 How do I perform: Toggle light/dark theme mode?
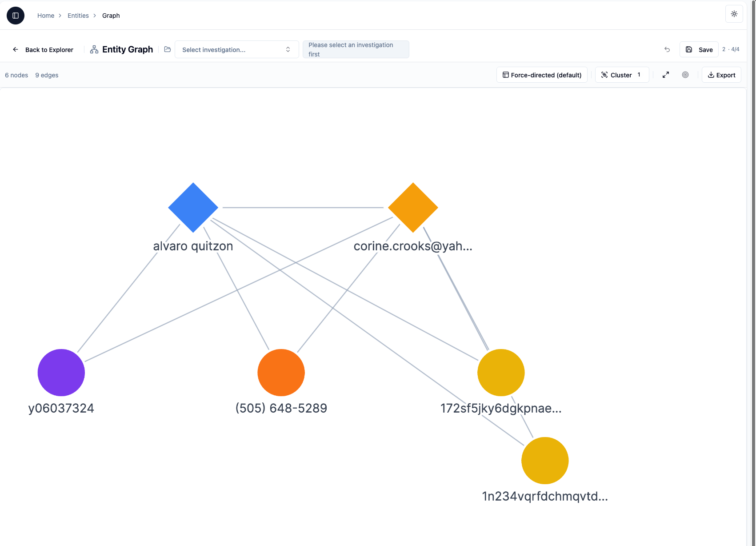(734, 14)
